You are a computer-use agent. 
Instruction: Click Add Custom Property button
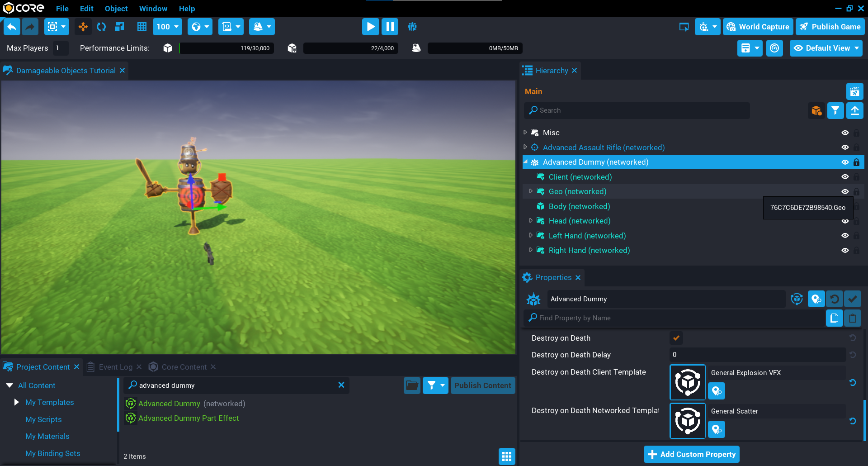(692, 454)
